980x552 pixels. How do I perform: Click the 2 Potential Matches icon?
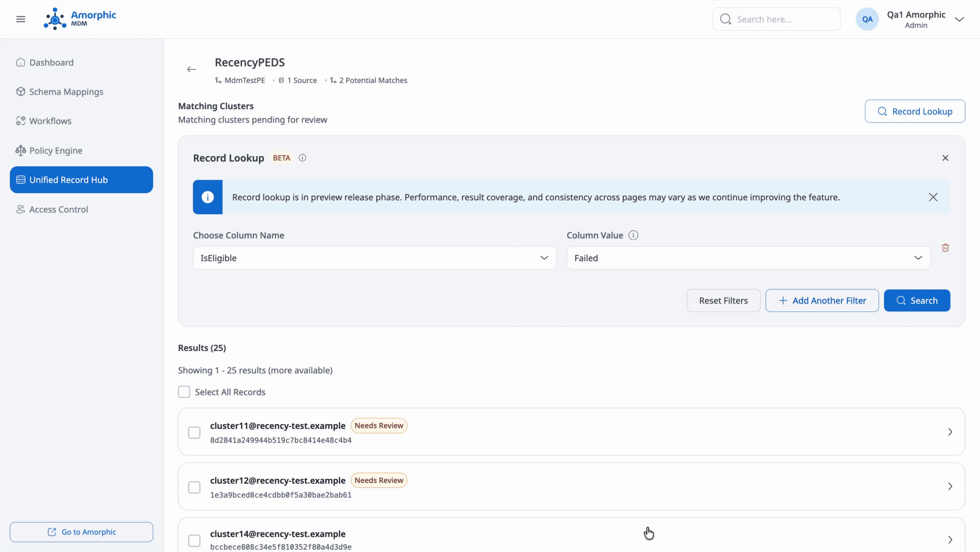pos(333,80)
